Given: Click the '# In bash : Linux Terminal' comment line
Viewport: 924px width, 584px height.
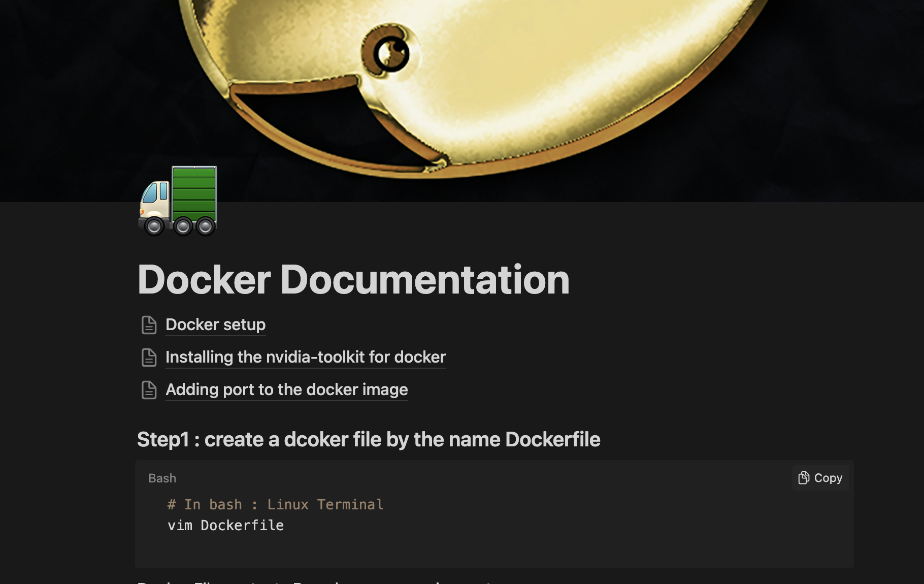Looking at the screenshot, I should [276, 505].
